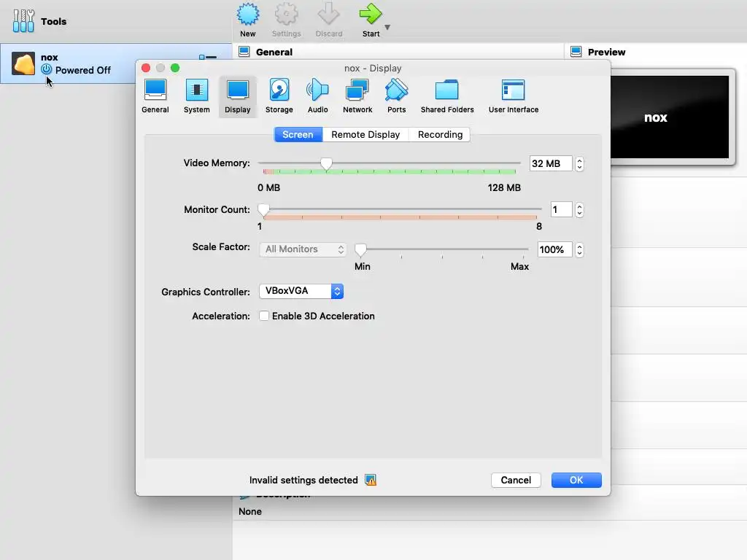Open the General settings category
The image size is (747, 560).
[x=155, y=96]
